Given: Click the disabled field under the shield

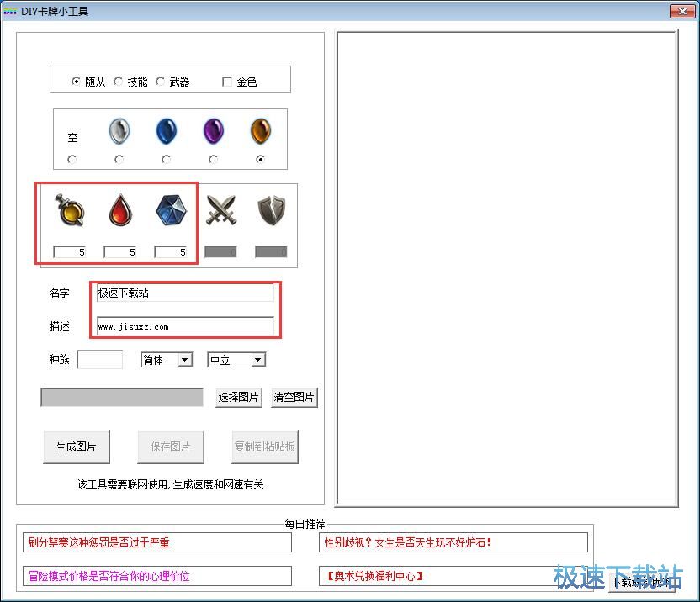Looking at the screenshot, I should [271, 252].
